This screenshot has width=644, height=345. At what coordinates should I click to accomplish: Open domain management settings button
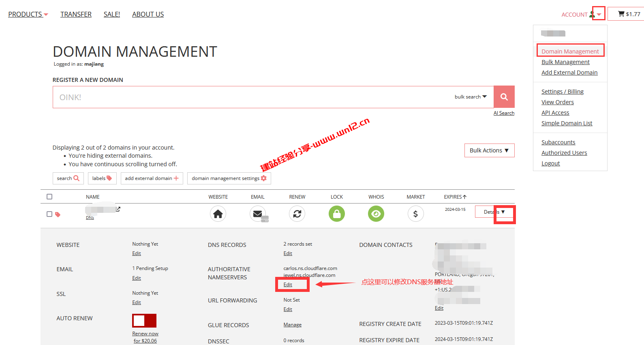[229, 178]
